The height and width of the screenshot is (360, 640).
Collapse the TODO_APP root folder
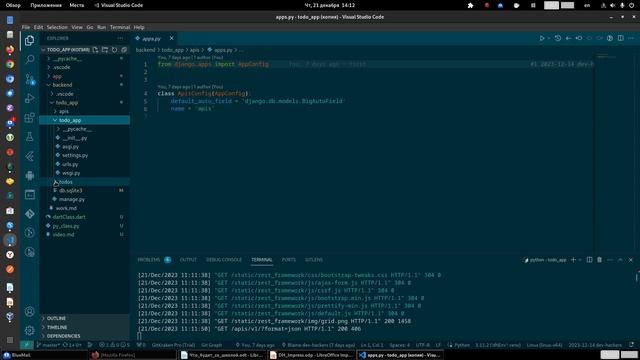click(x=43, y=50)
